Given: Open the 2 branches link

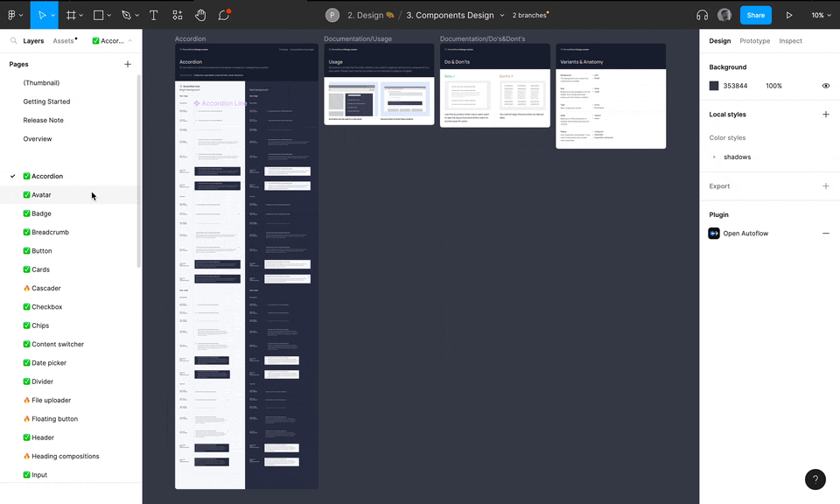Looking at the screenshot, I should click(x=529, y=15).
